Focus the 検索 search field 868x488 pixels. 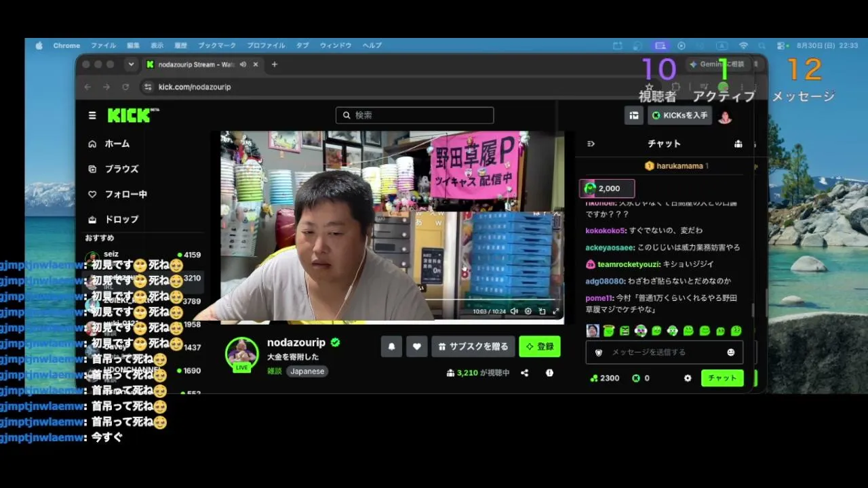click(x=414, y=115)
